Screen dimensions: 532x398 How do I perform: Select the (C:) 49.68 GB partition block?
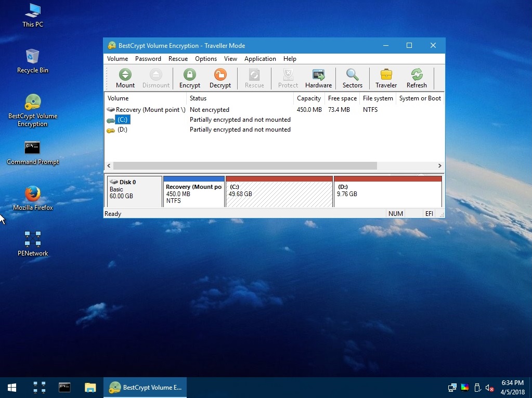pos(279,191)
